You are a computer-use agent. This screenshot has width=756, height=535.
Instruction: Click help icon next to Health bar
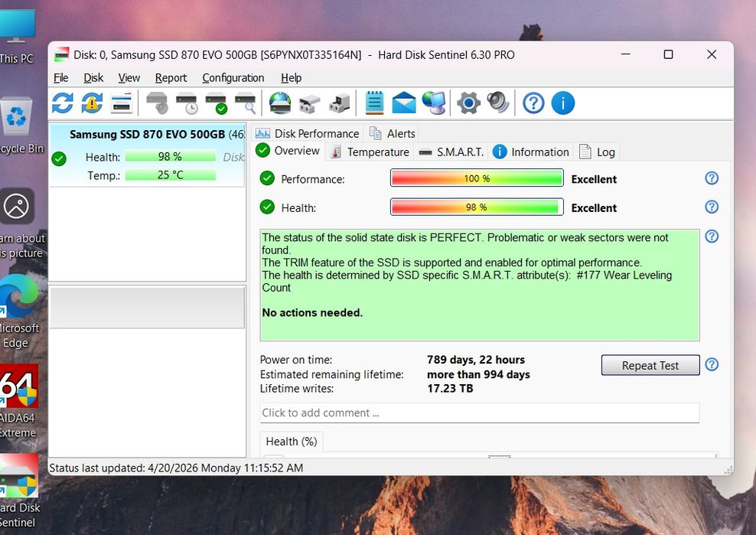tap(712, 207)
